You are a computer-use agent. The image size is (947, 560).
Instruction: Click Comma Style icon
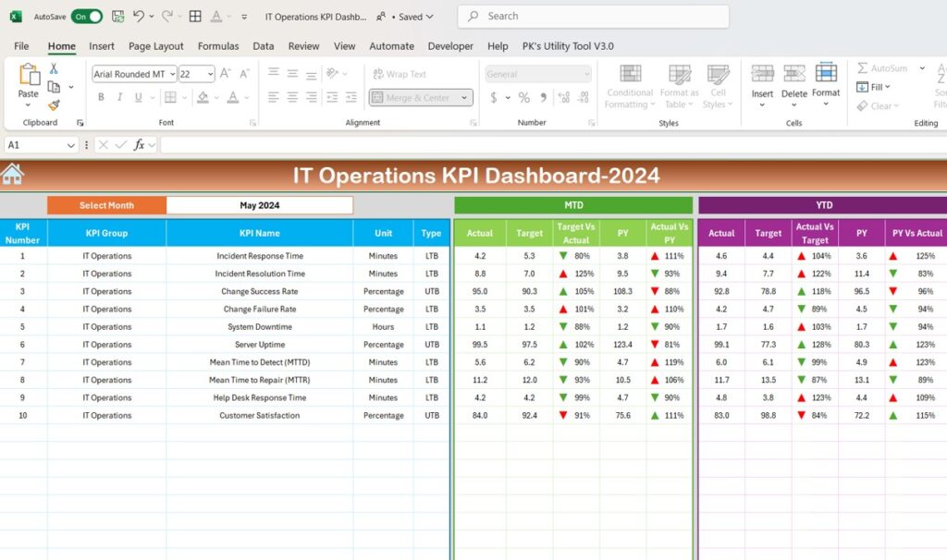coord(544,97)
